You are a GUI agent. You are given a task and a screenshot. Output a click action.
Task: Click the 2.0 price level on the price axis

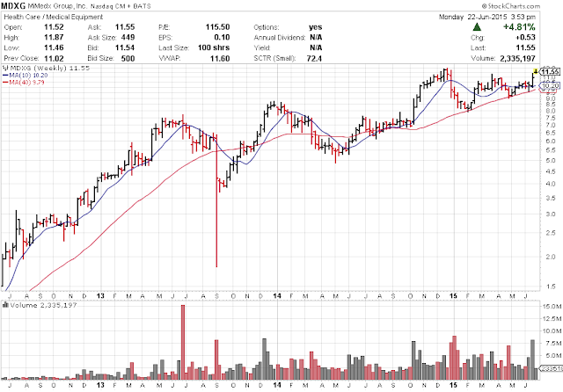tap(551, 257)
